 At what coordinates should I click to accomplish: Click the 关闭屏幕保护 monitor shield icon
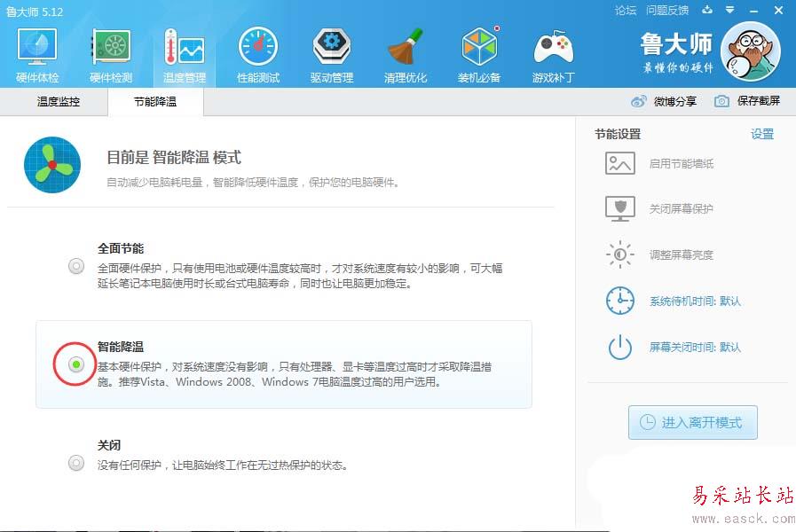coord(619,208)
